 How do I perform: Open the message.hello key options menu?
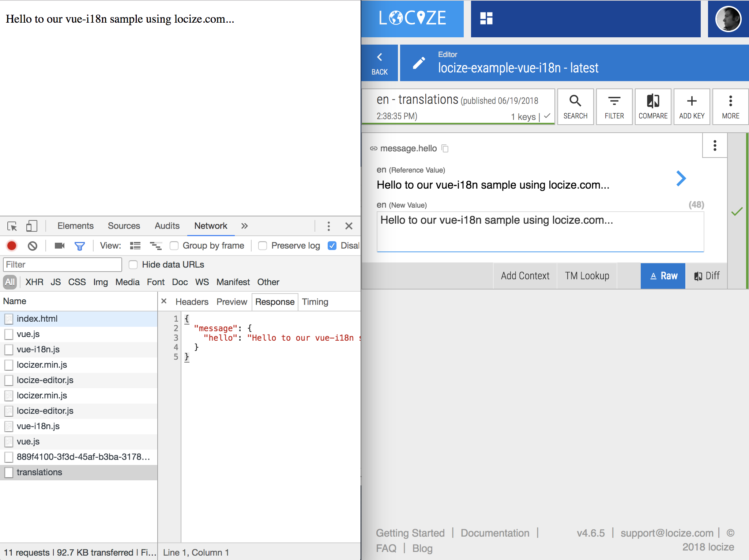715,145
